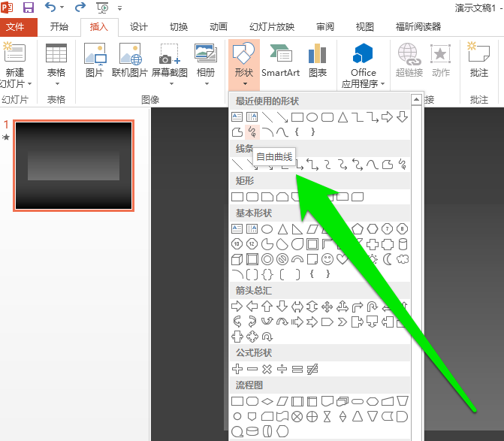
Task: Insert a chart with 图表 button
Action: coord(318,60)
